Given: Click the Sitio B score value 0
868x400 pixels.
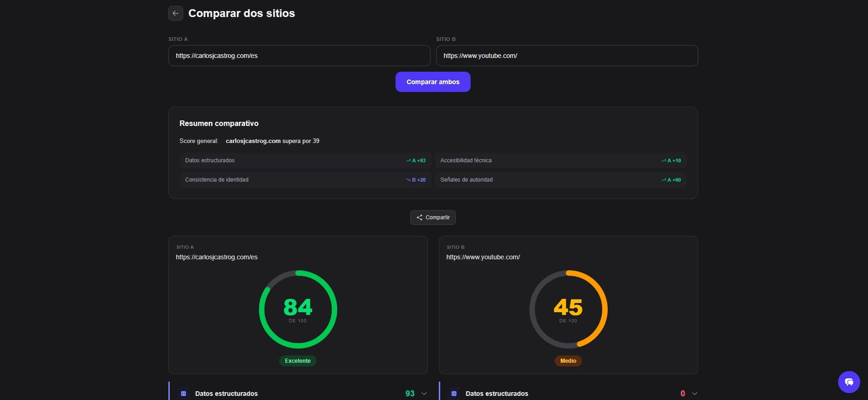Looking at the screenshot, I should [x=683, y=394].
